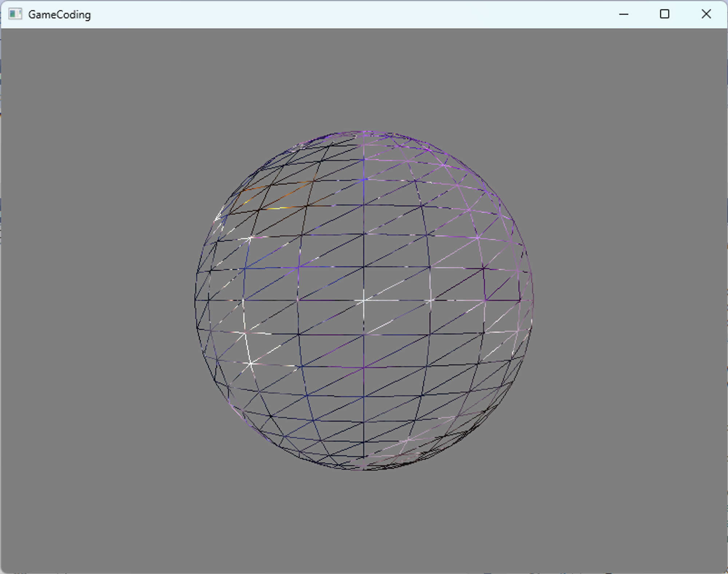This screenshot has width=728, height=574.
Task: Click the GameCoding title text
Action: (59, 15)
